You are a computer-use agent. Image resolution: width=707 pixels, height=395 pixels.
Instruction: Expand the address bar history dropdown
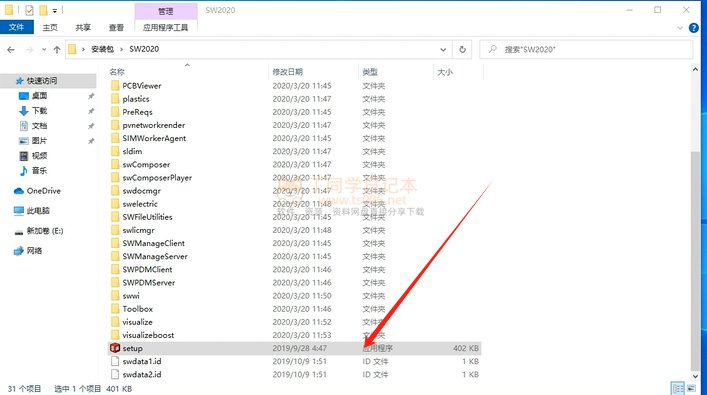point(443,50)
